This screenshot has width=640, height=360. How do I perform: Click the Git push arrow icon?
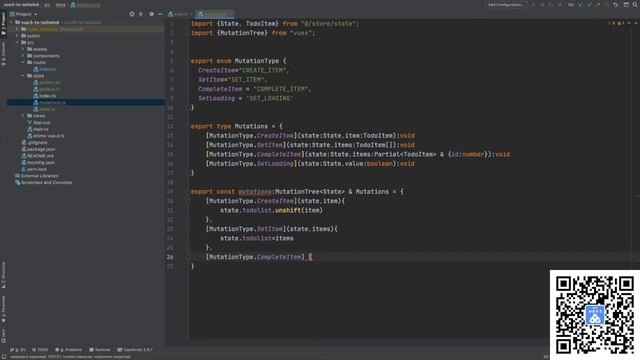[598, 4]
